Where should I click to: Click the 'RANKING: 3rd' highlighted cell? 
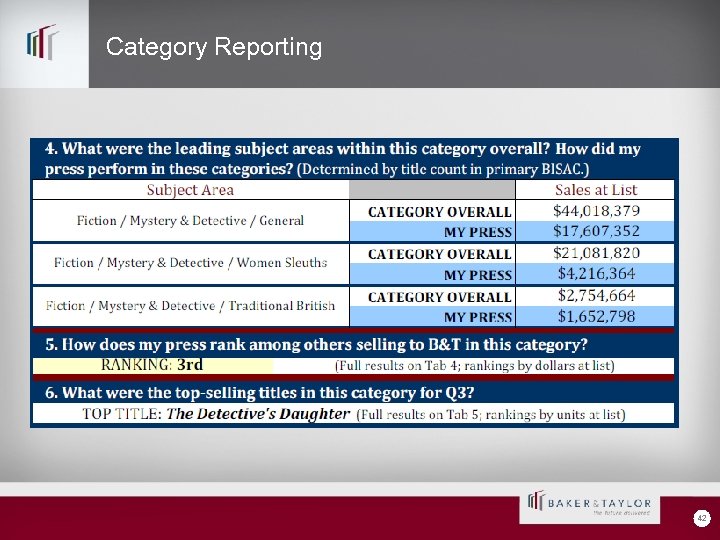pos(152,365)
